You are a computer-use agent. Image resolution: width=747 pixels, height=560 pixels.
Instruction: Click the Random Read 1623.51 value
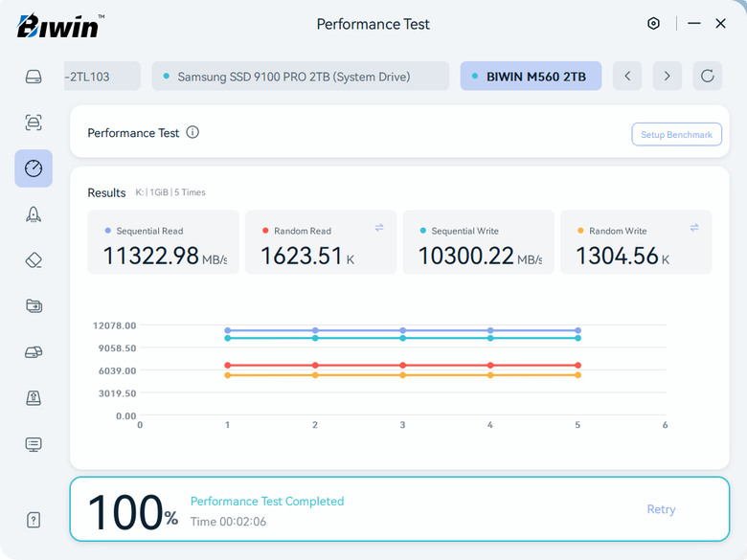(x=301, y=256)
